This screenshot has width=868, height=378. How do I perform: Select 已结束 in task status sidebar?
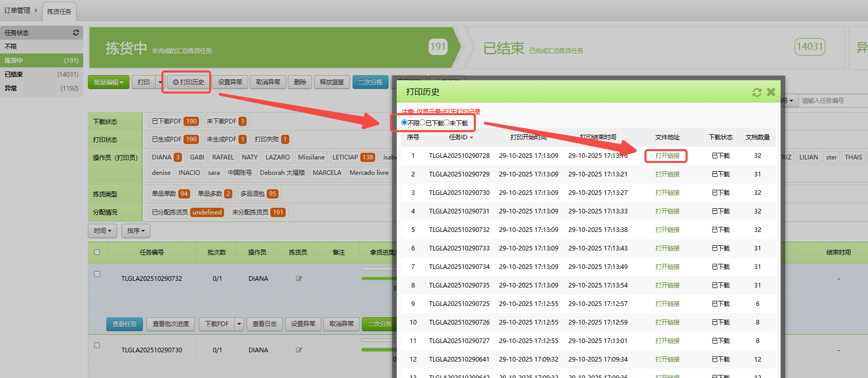(14, 75)
